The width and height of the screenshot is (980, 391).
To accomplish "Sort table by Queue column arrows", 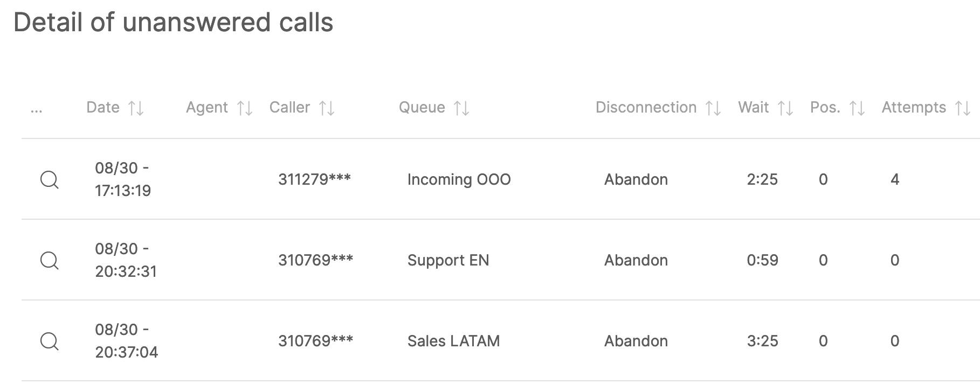I will [461, 108].
